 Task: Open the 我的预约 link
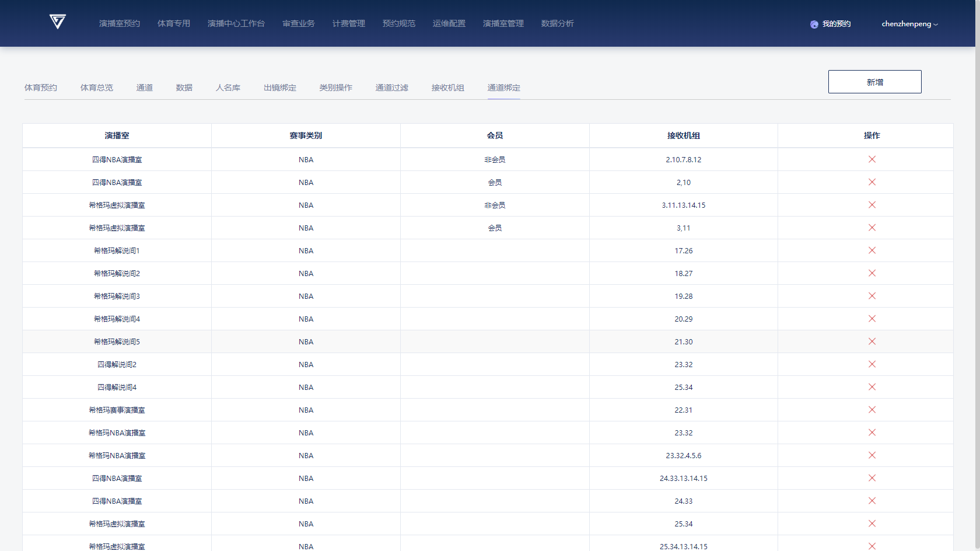click(x=836, y=24)
